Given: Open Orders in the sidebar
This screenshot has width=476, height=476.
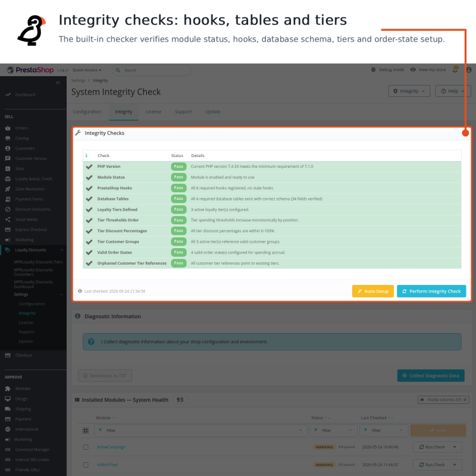Looking at the screenshot, I should click(x=21, y=128).
